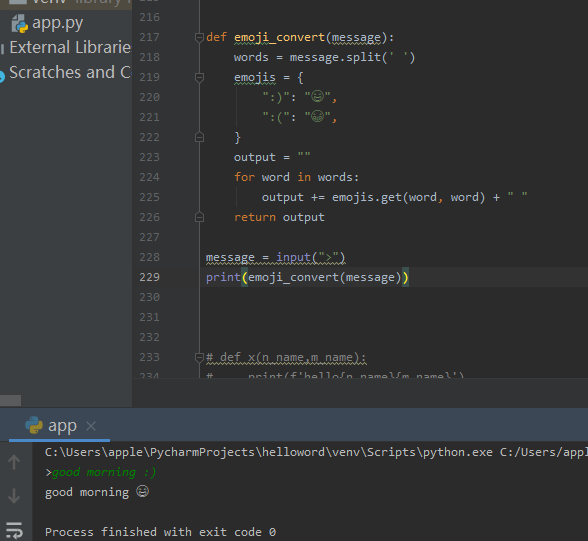Image resolution: width=588 pixels, height=541 pixels.
Task: Click fold end marker at line 222
Action: tap(200, 137)
